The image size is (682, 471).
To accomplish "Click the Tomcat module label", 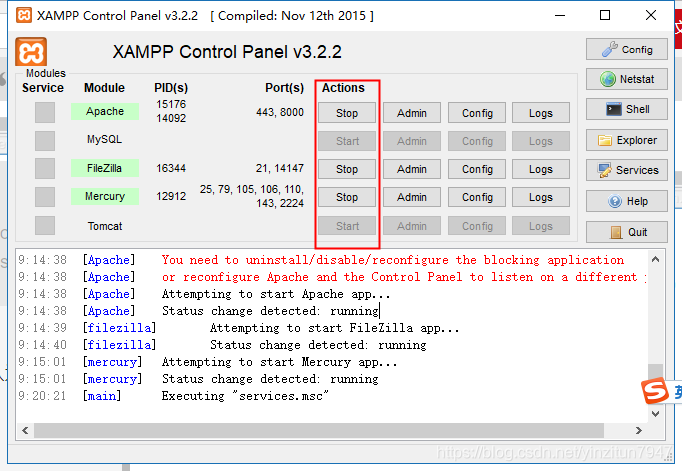I will (105, 226).
